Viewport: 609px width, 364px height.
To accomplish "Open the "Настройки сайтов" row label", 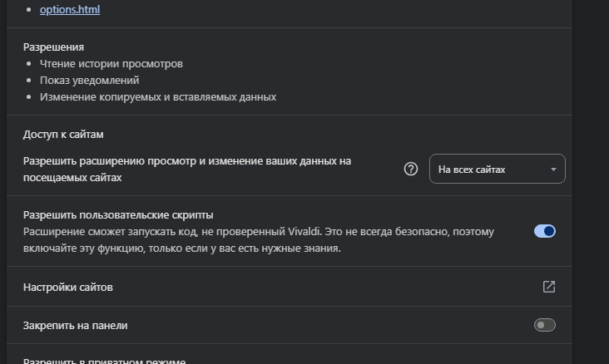I will click(x=68, y=287).
